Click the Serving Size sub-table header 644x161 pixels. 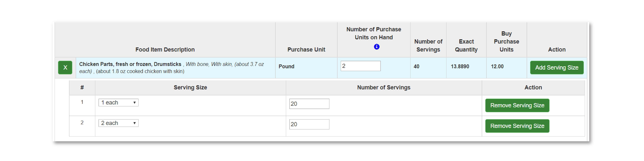pos(190,87)
